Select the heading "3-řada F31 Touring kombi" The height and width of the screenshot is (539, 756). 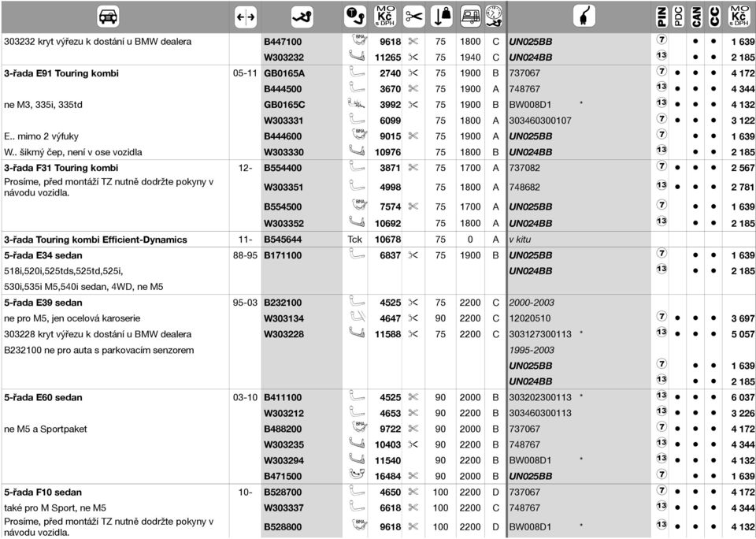[61, 168]
